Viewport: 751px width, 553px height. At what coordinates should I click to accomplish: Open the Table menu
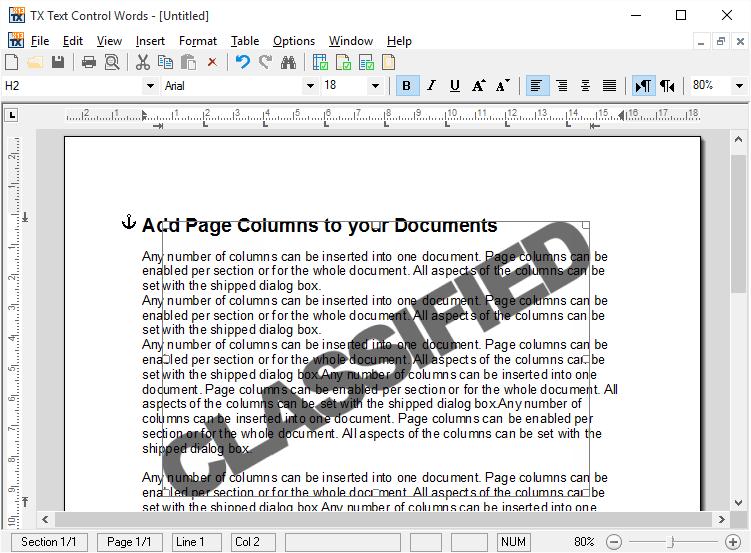245,41
